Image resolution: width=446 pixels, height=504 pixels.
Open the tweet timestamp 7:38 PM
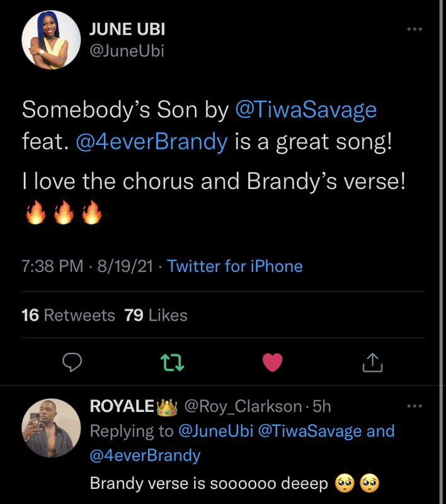pyautogui.click(x=52, y=266)
